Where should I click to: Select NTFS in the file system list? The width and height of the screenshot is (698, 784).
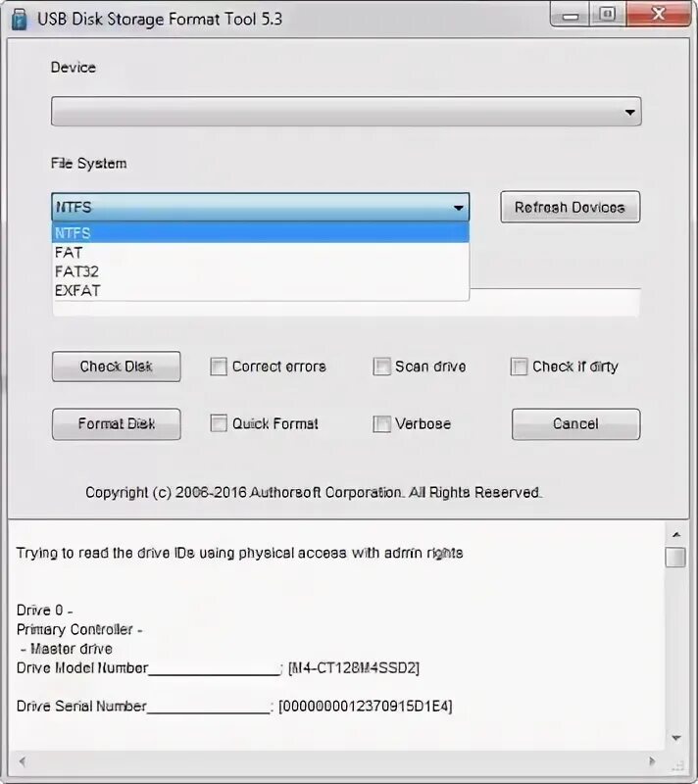tap(261, 233)
